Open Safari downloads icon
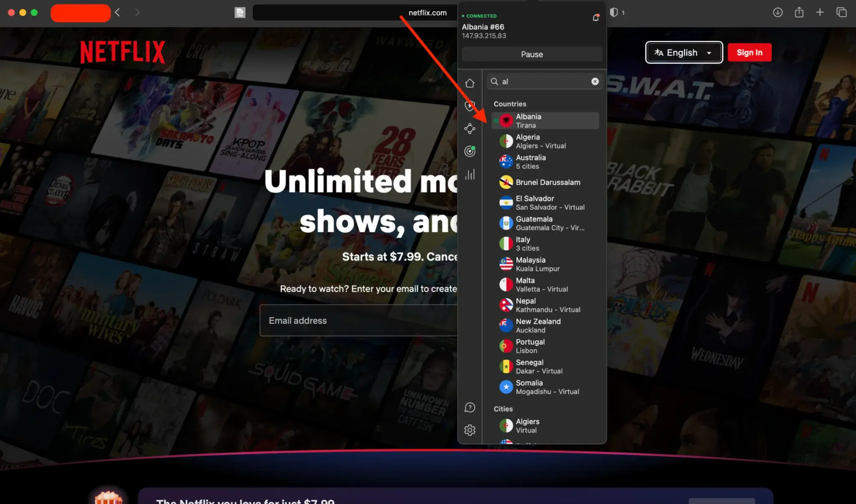The width and height of the screenshot is (856, 504). coord(777,13)
